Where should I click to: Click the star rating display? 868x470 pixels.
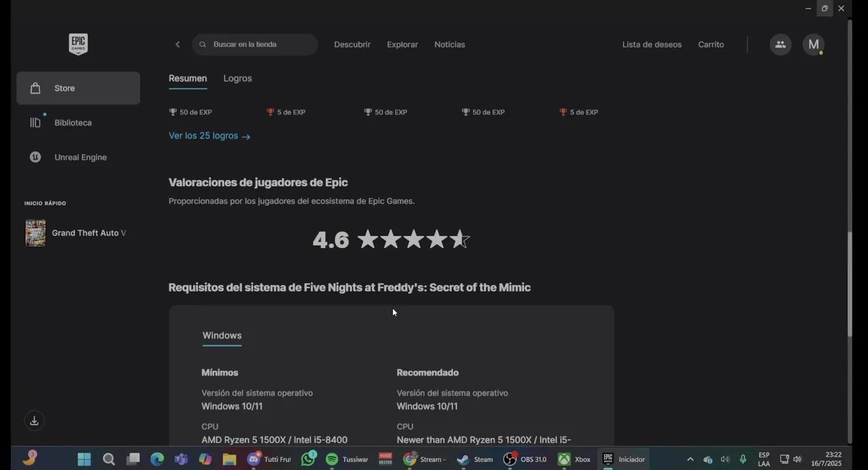(413, 240)
